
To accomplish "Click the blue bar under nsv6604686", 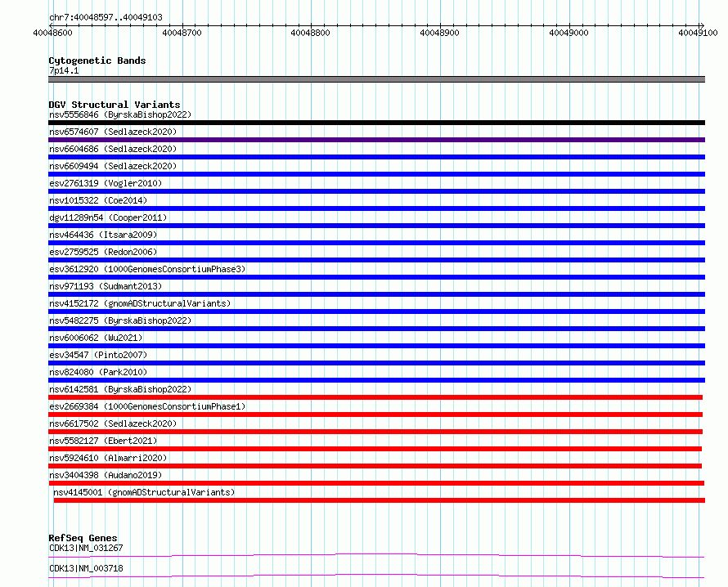I will 376,157.
